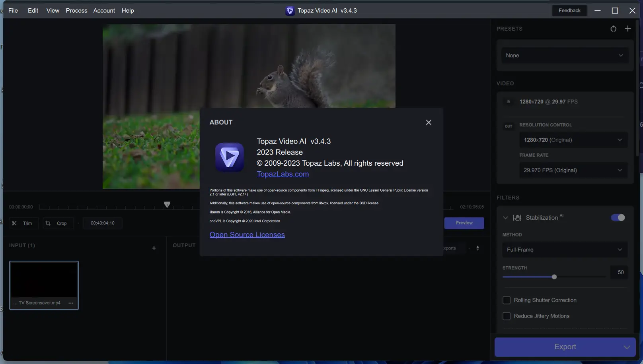Enable Rolling Shutter Correction checkbox

[507, 300]
